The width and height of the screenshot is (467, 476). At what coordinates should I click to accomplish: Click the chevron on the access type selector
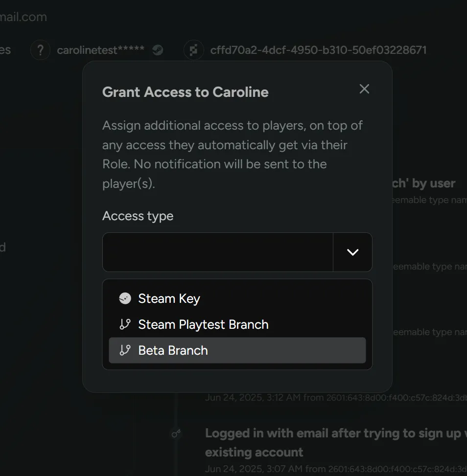[352, 252]
